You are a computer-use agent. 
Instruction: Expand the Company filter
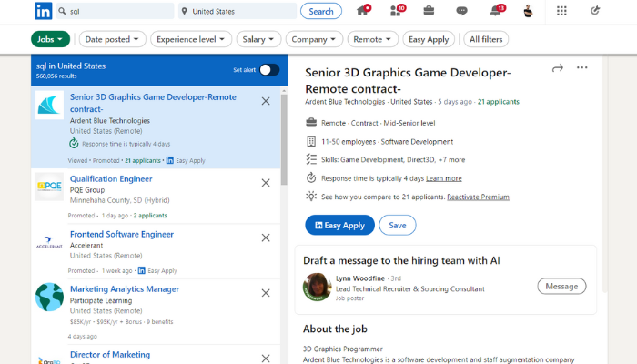[x=314, y=39]
